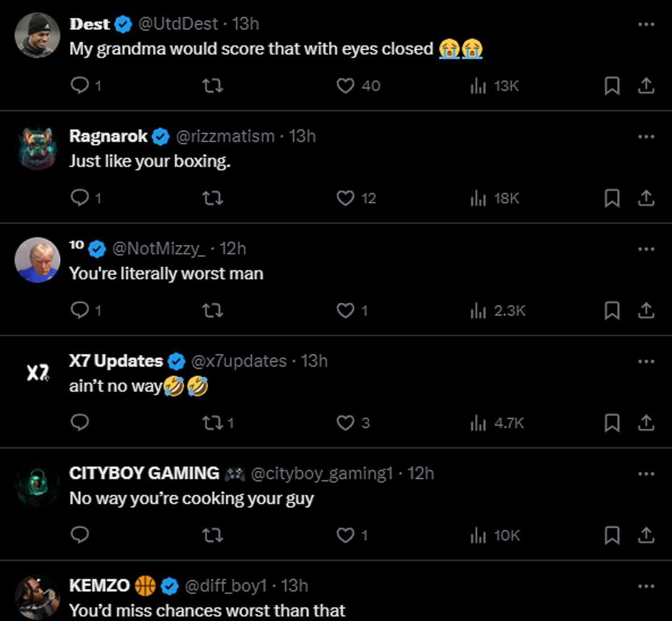The width and height of the screenshot is (672, 621).
Task: Open Ragnarok's profile picture
Action: (x=37, y=148)
